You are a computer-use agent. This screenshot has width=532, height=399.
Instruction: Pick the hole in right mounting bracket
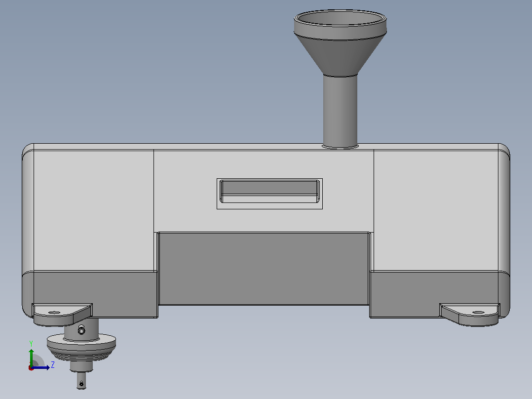478,313
